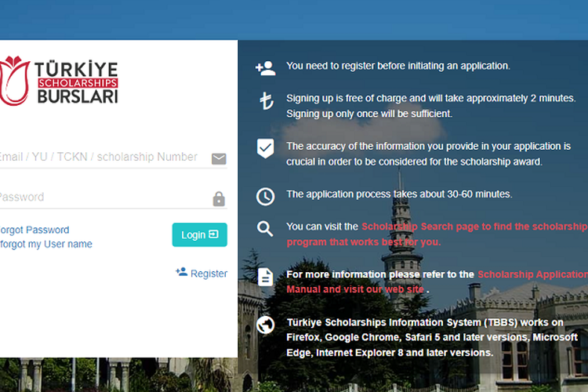This screenshot has width=588, height=392.
Task: Open the Forgot Password link
Action: (34, 230)
